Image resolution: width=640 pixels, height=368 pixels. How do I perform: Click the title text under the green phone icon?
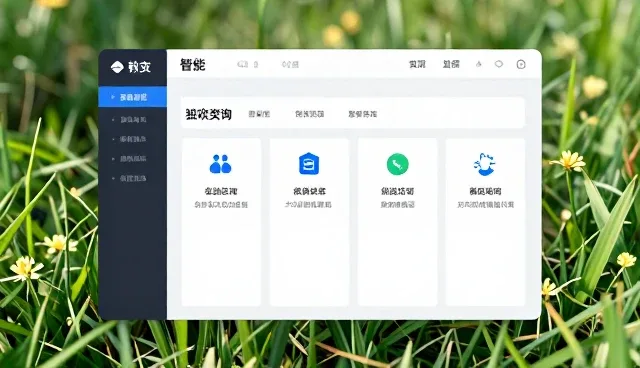pos(398,191)
